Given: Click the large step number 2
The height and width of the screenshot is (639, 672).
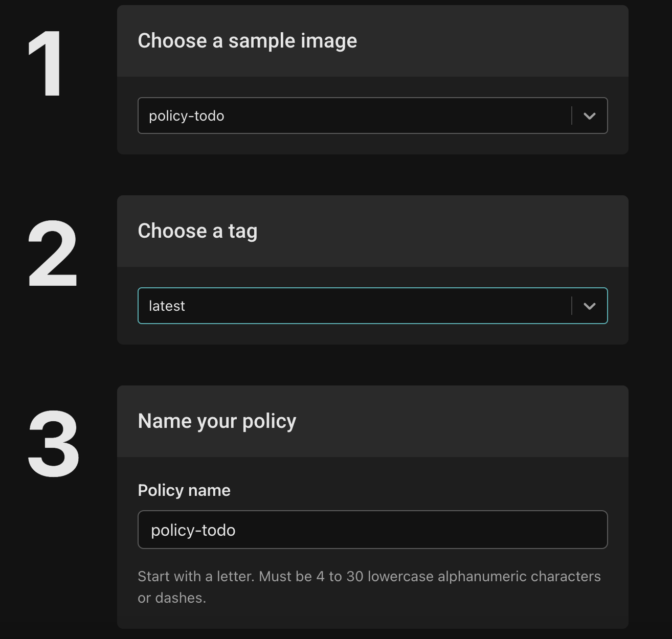Looking at the screenshot, I should point(52,254).
